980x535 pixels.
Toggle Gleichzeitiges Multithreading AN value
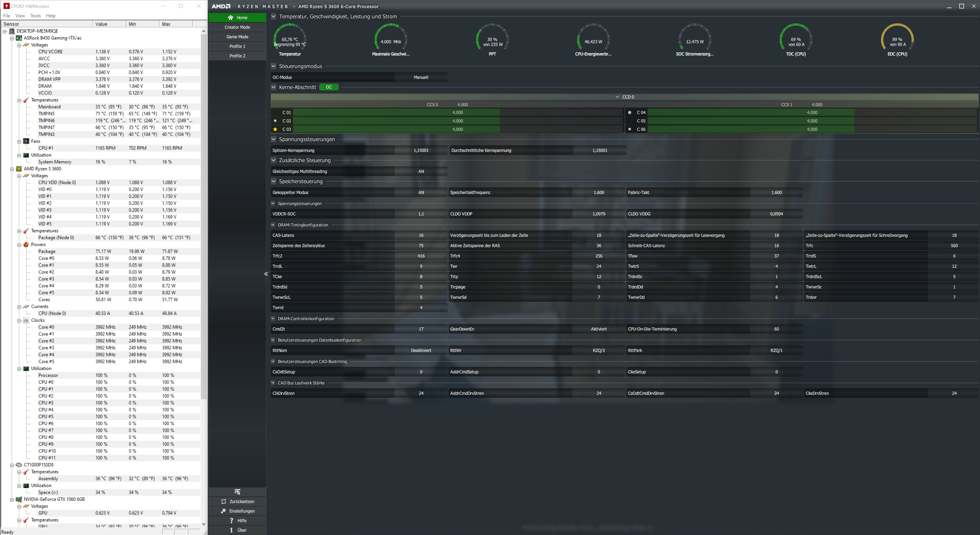421,171
